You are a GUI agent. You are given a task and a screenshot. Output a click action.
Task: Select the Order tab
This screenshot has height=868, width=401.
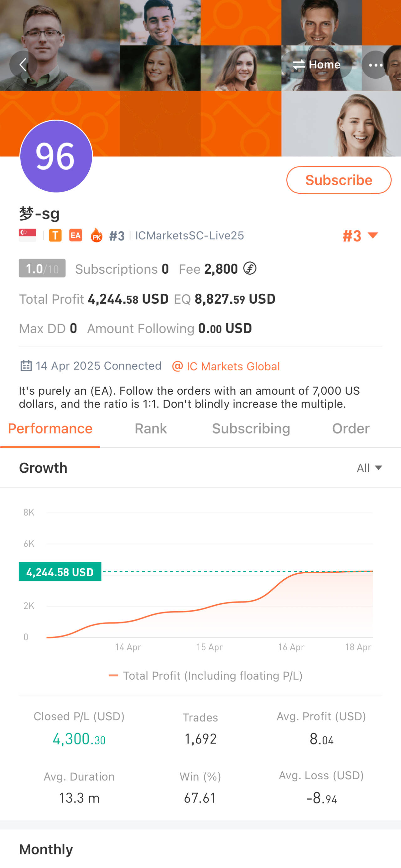pyautogui.click(x=351, y=429)
